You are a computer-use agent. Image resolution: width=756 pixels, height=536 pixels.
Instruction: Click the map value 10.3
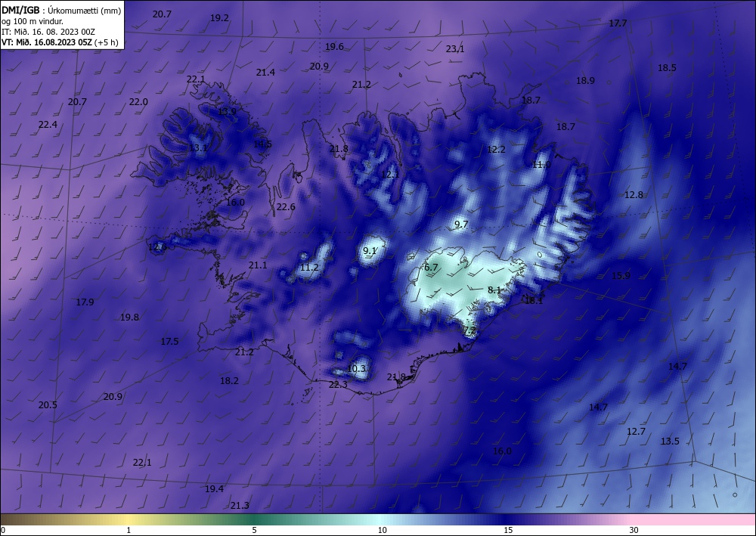[356, 369]
